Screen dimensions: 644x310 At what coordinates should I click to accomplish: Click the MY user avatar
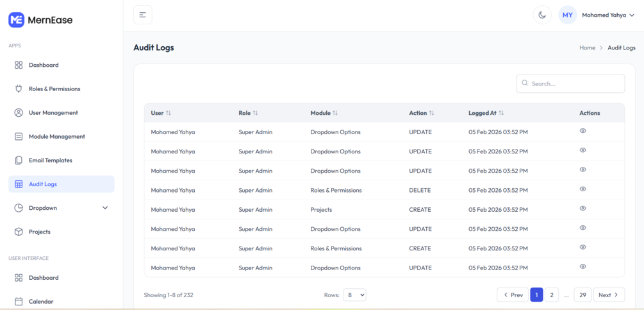568,15
